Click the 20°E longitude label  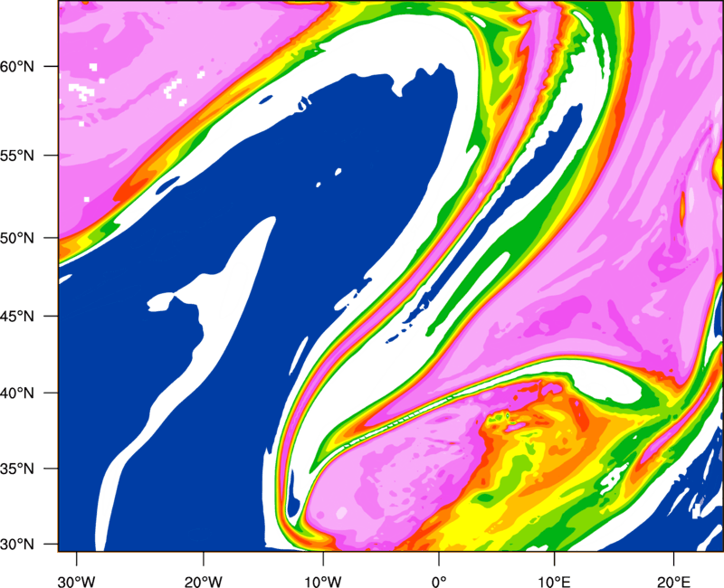pyautogui.click(x=673, y=582)
